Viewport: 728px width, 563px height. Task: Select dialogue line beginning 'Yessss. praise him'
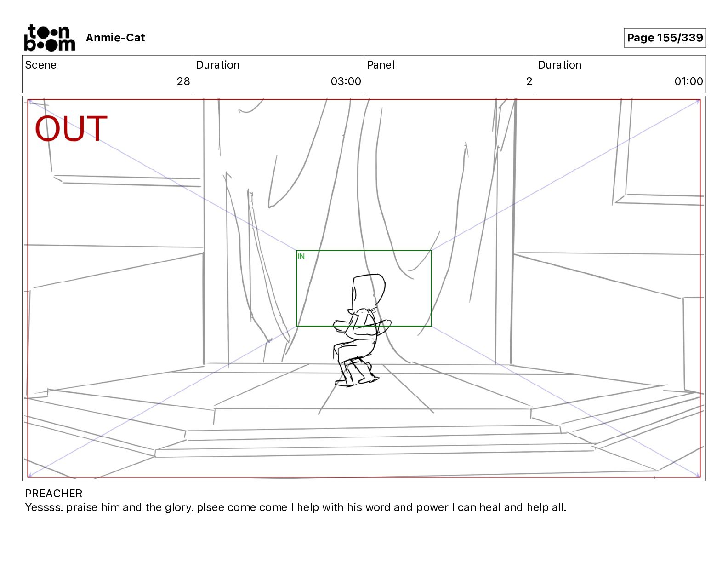pyautogui.click(x=296, y=507)
